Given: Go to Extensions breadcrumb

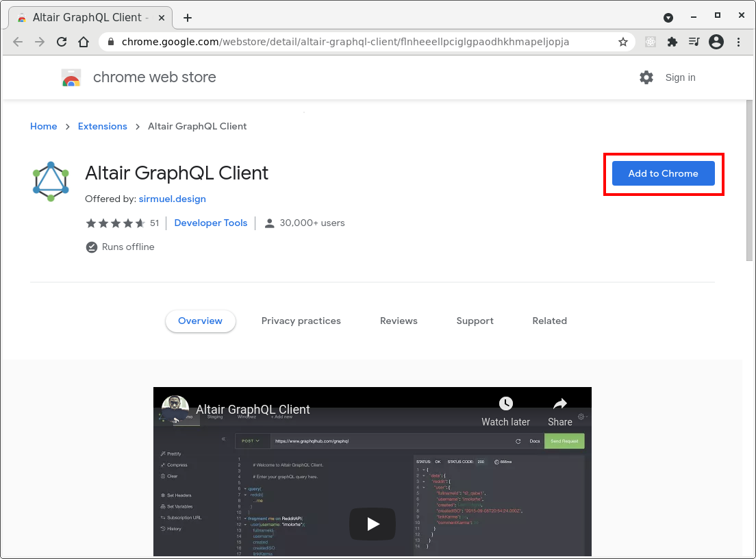Looking at the screenshot, I should pos(102,126).
